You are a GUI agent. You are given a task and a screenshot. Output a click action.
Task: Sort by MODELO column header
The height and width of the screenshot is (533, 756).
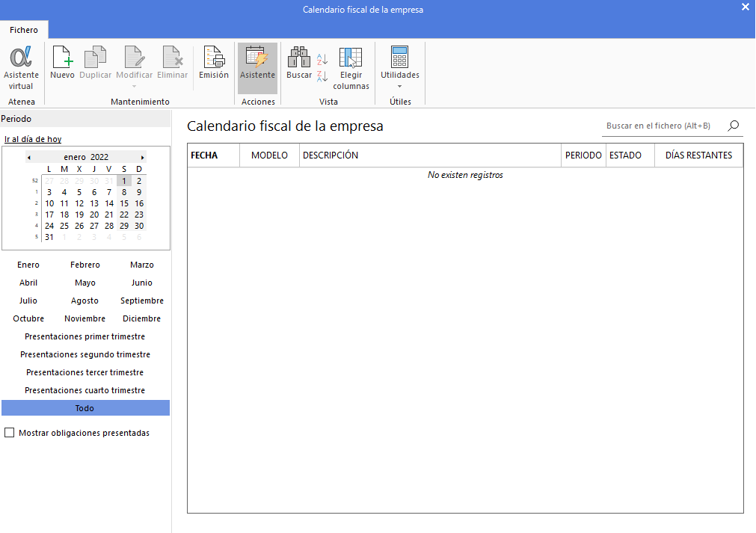coord(269,155)
